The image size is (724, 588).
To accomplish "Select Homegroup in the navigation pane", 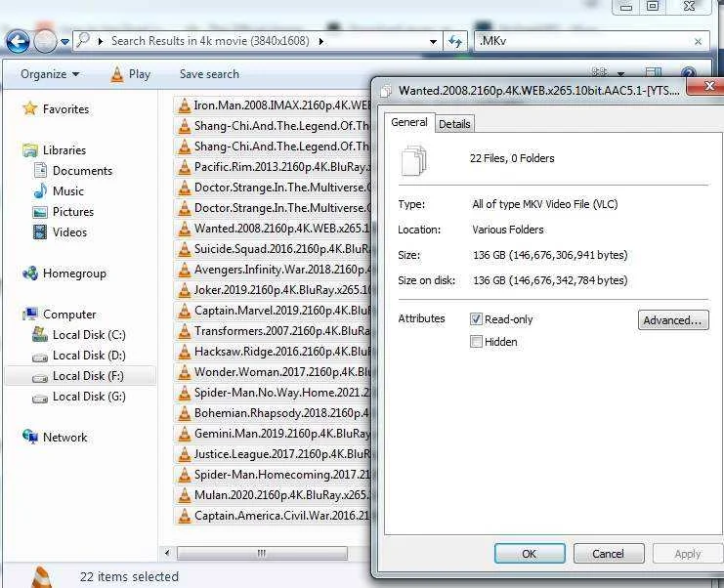I will pos(64,273).
